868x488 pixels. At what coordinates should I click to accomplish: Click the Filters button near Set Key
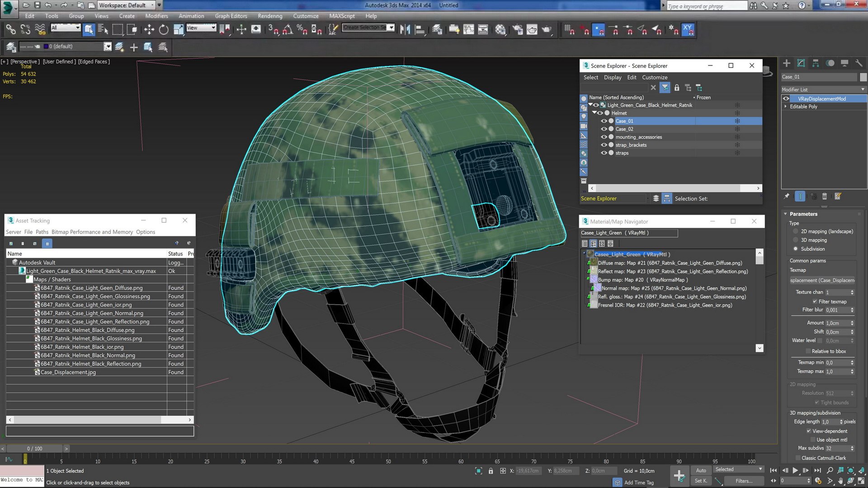tap(744, 481)
